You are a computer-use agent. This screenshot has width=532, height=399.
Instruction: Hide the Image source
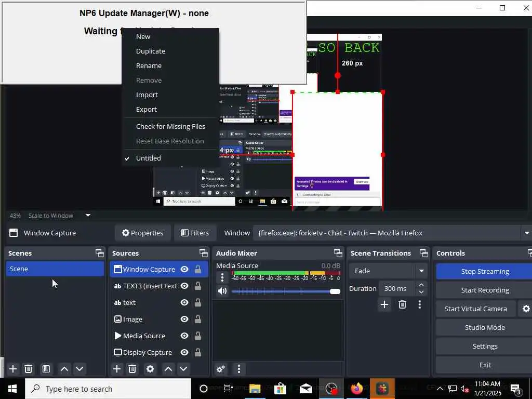click(184, 320)
